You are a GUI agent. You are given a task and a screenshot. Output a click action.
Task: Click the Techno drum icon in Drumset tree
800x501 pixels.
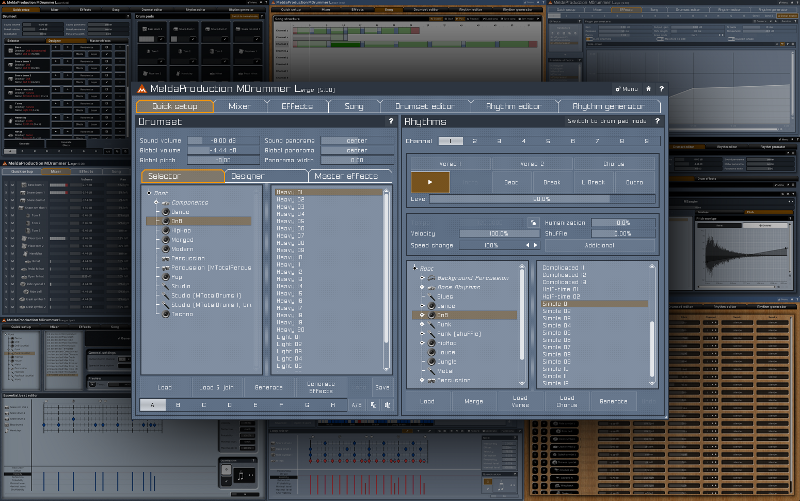pos(166,314)
